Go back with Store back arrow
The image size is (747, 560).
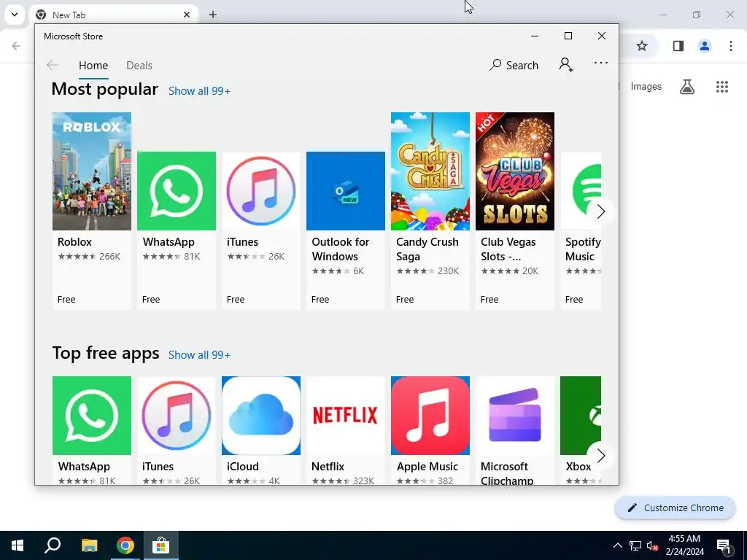click(53, 65)
